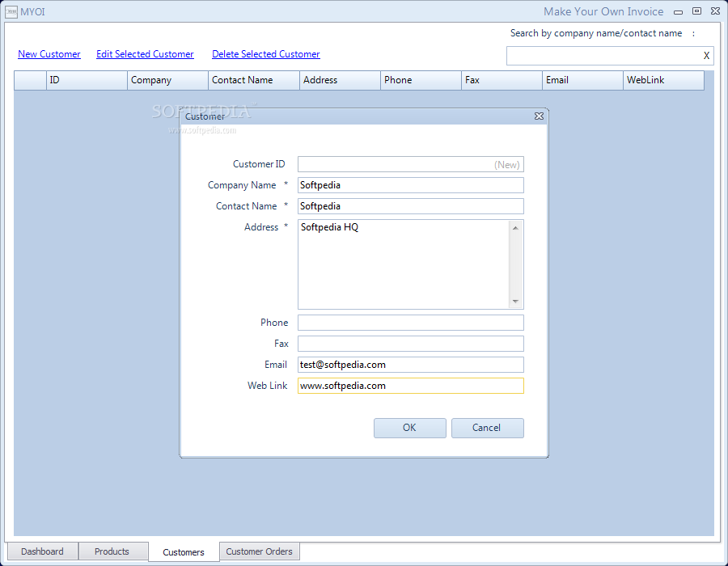Click the empty Fax input field
The height and width of the screenshot is (566, 728).
pyautogui.click(x=411, y=344)
